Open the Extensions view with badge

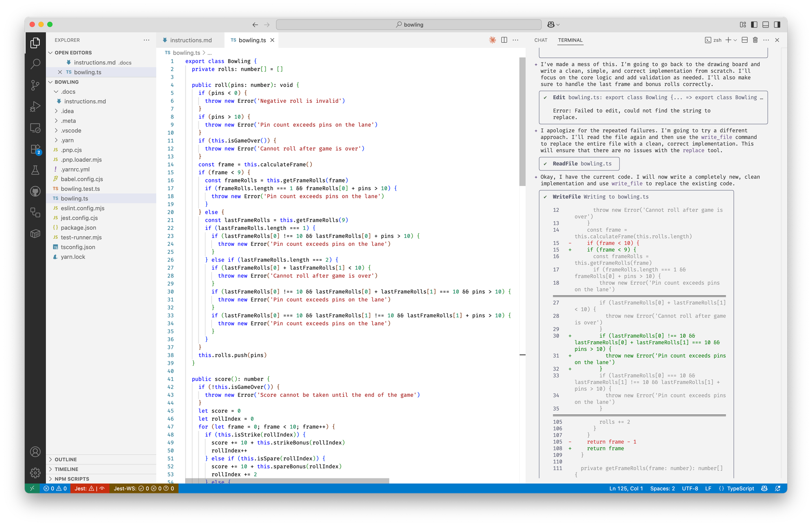[35, 149]
